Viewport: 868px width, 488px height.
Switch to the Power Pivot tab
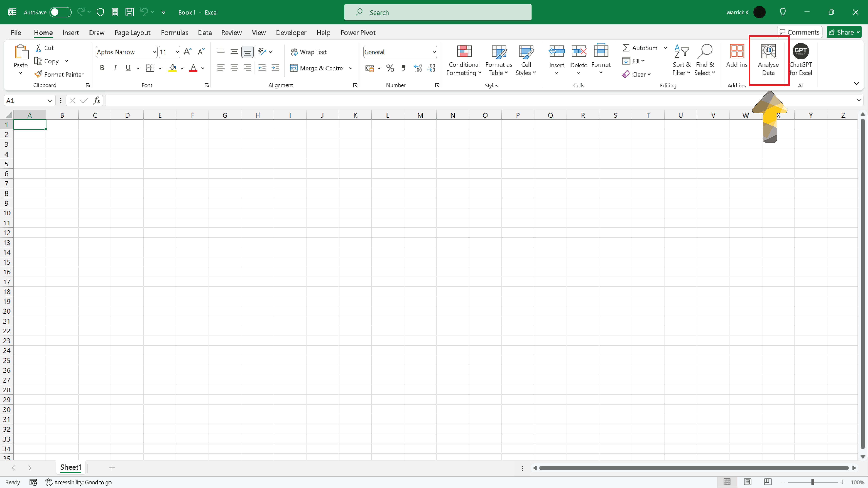358,32
